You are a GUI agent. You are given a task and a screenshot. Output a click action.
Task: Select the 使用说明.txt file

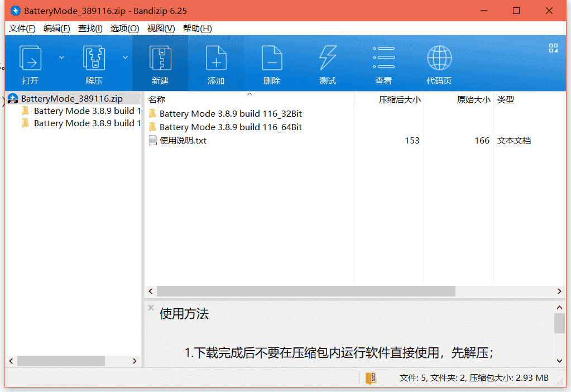tap(183, 141)
